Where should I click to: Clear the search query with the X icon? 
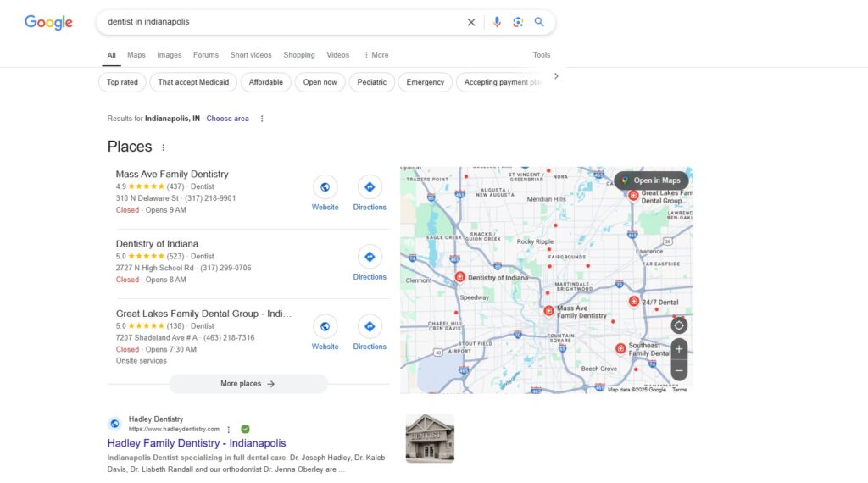(471, 22)
